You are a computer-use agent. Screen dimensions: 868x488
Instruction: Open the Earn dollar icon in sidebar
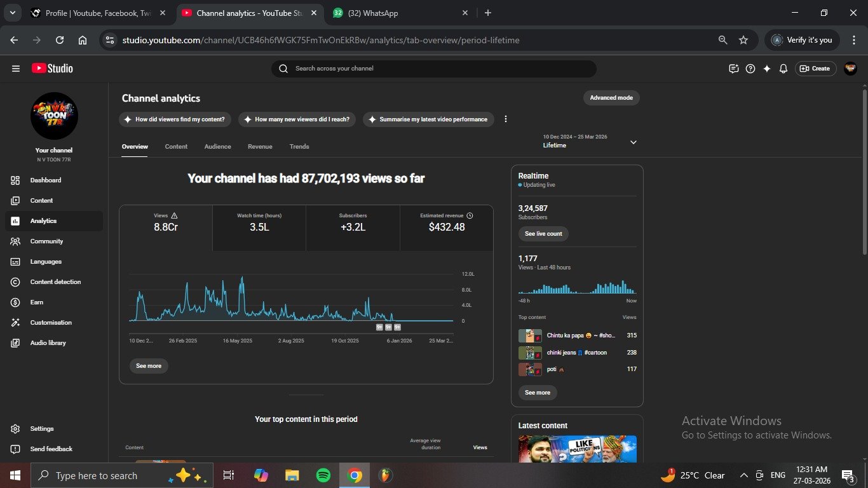pos(16,302)
